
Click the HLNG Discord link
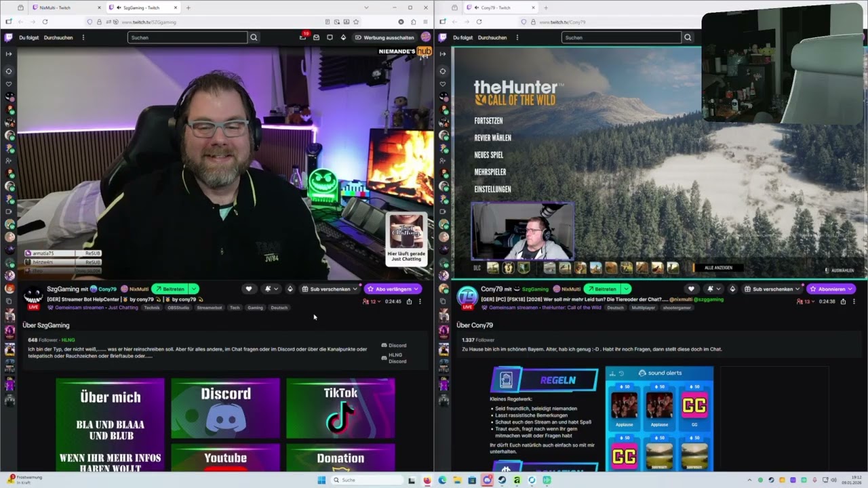pyautogui.click(x=394, y=359)
